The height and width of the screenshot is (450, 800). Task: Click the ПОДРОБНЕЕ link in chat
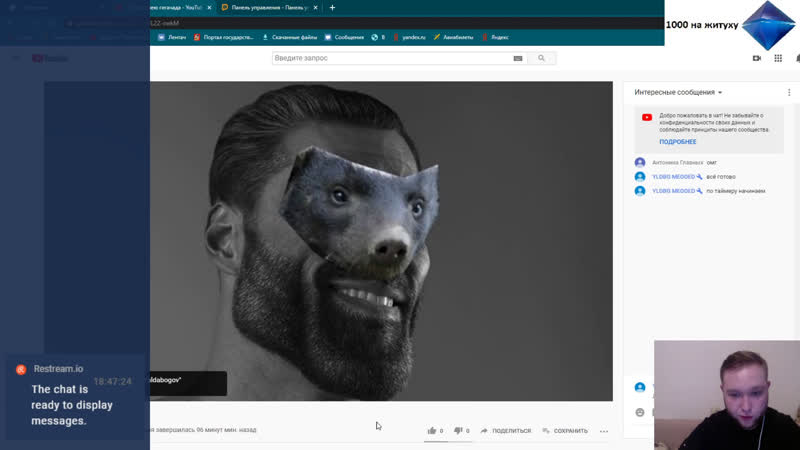point(677,142)
